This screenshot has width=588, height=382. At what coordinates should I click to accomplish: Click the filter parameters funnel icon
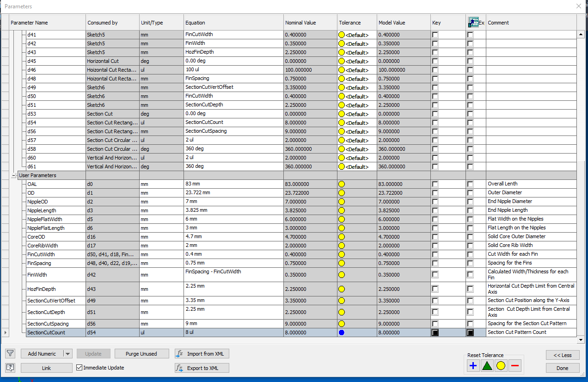click(x=10, y=353)
